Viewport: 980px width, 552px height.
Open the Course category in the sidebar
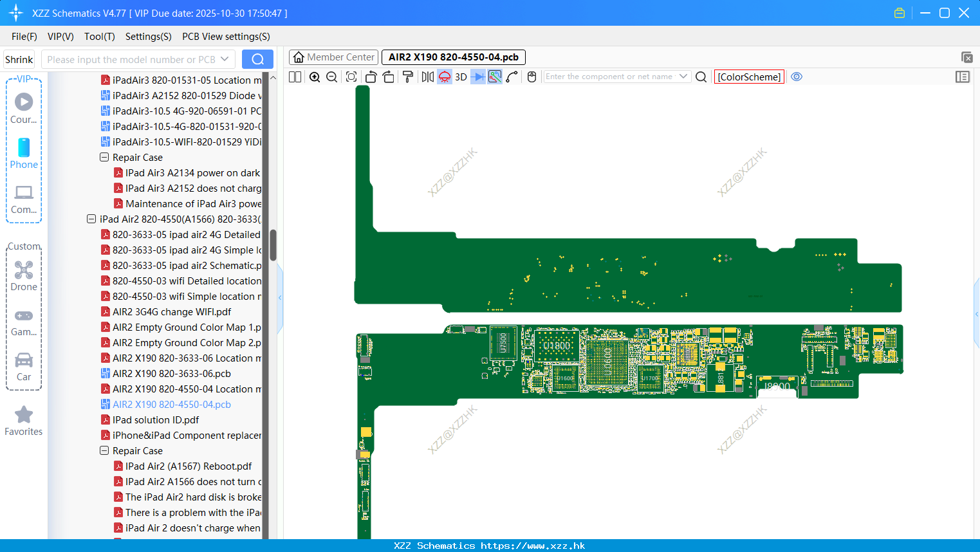click(x=24, y=108)
